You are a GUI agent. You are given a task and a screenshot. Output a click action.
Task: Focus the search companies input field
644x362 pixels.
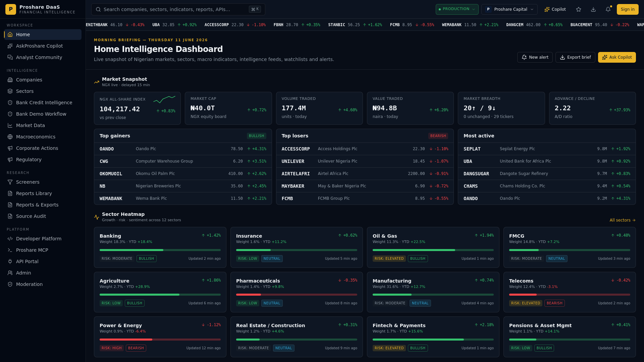pos(178,9)
